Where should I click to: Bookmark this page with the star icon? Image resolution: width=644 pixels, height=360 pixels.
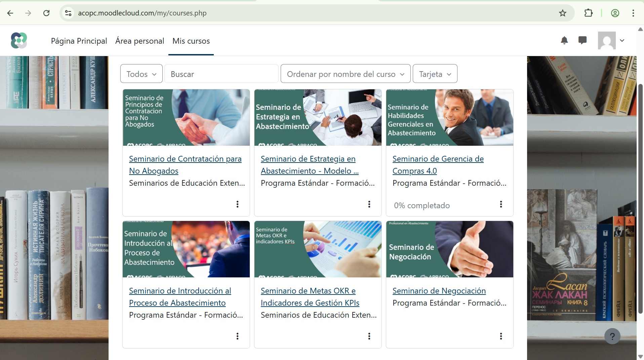pos(563,13)
